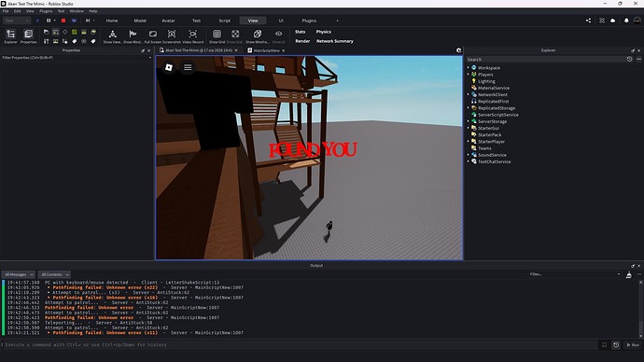The height and width of the screenshot is (362, 644).
Task: Open the Window menu
Action: [x=77, y=11]
